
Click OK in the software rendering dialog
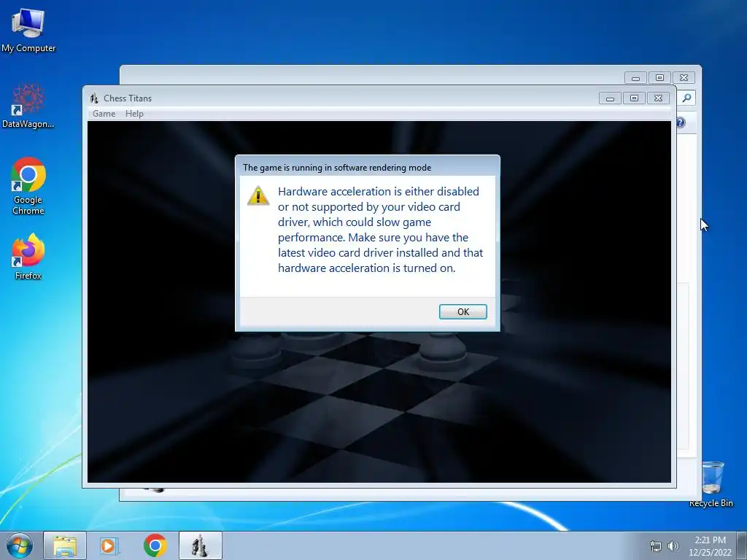coord(462,311)
